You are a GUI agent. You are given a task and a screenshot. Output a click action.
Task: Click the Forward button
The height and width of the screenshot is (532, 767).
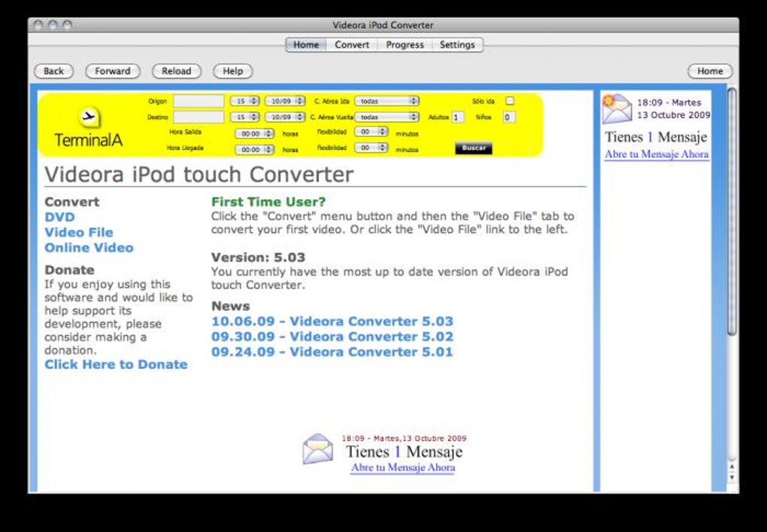pyautogui.click(x=113, y=71)
